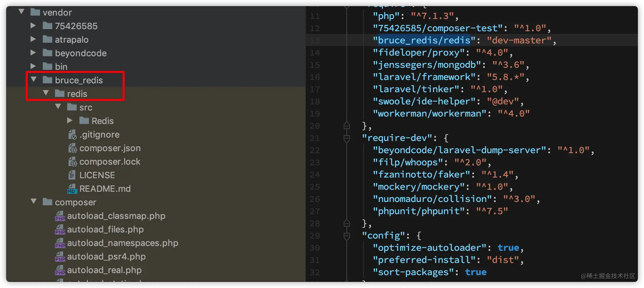Expand the beyondcode folder arrow
Screen dimensions: 644x288
[33, 53]
